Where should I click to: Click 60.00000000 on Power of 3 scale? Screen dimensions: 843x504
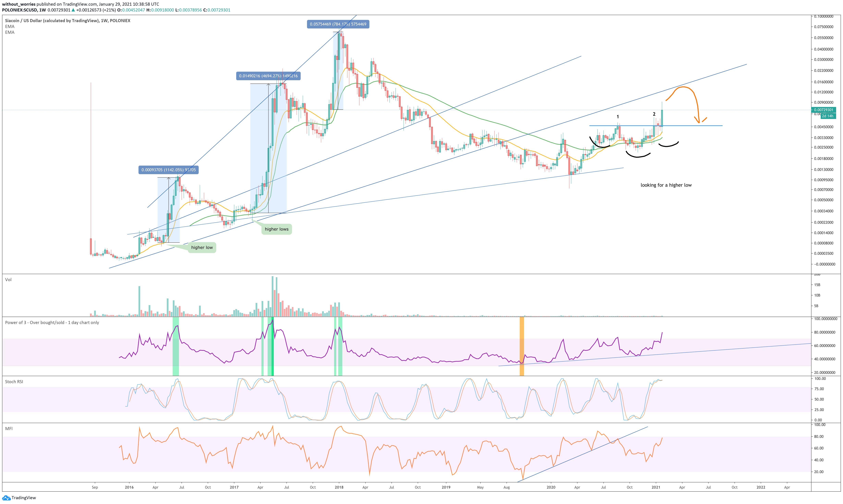pyautogui.click(x=825, y=346)
